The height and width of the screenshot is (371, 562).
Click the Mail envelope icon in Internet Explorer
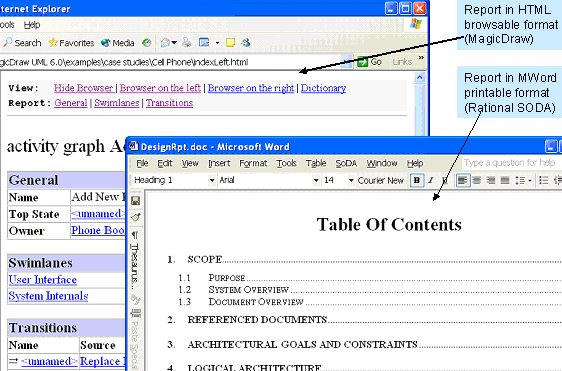point(165,43)
